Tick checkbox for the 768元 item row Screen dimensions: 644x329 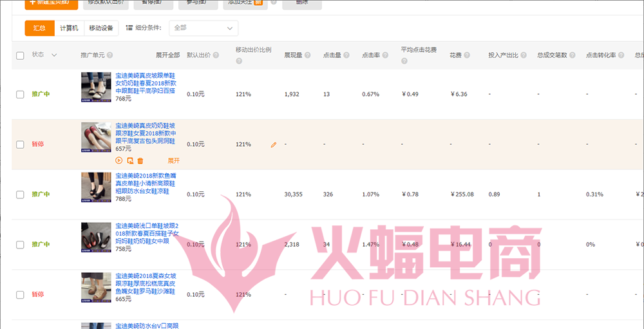[20, 95]
